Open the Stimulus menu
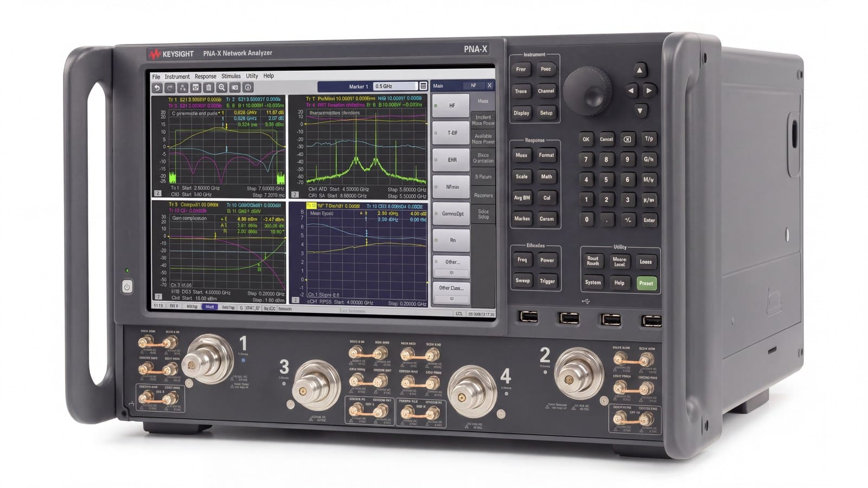The height and width of the screenshot is (488, 868). click(231, 76)
